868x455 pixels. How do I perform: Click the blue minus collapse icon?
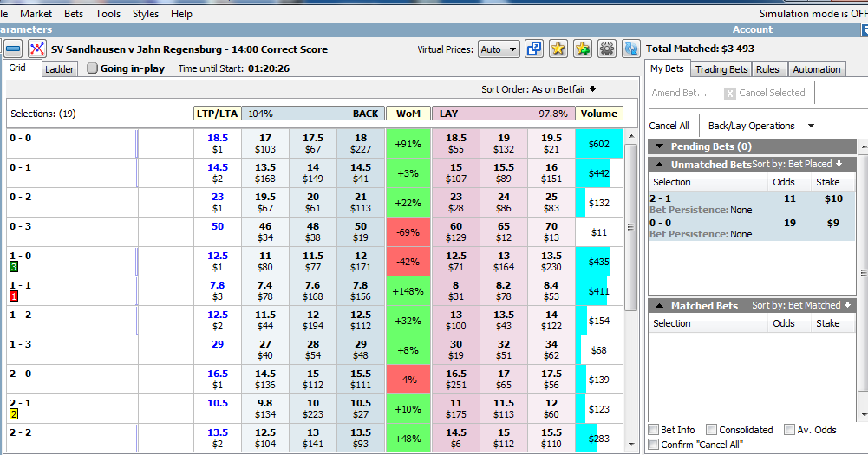pyautogui.click(x=13, y=49)
